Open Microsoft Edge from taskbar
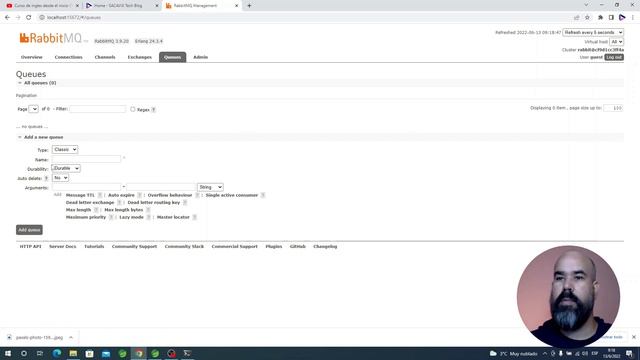This screenshot has width=640, height=360. [57, 353]
